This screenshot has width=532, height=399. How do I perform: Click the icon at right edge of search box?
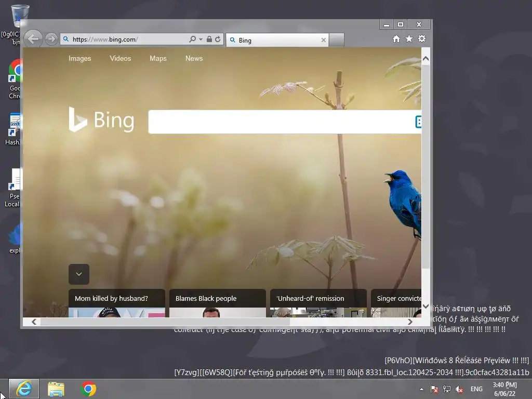click(x=418, y=122)
